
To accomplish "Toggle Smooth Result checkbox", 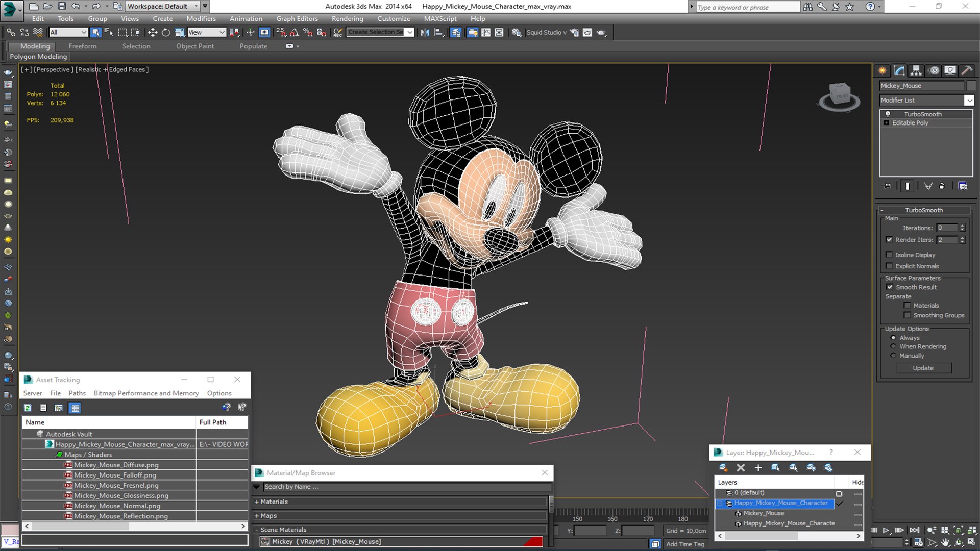I will (890, 287).
